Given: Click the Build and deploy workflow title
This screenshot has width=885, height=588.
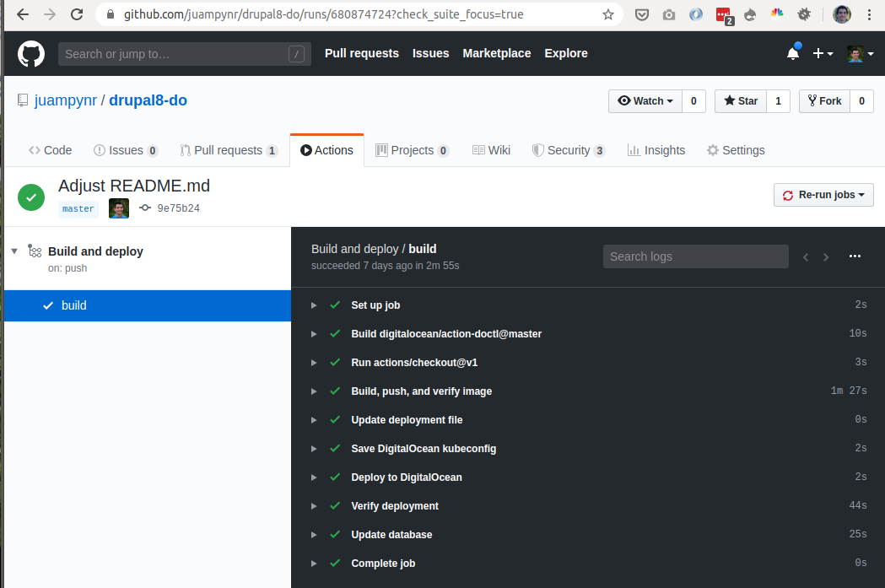Looking at the screenshot, I should (95, 251).
